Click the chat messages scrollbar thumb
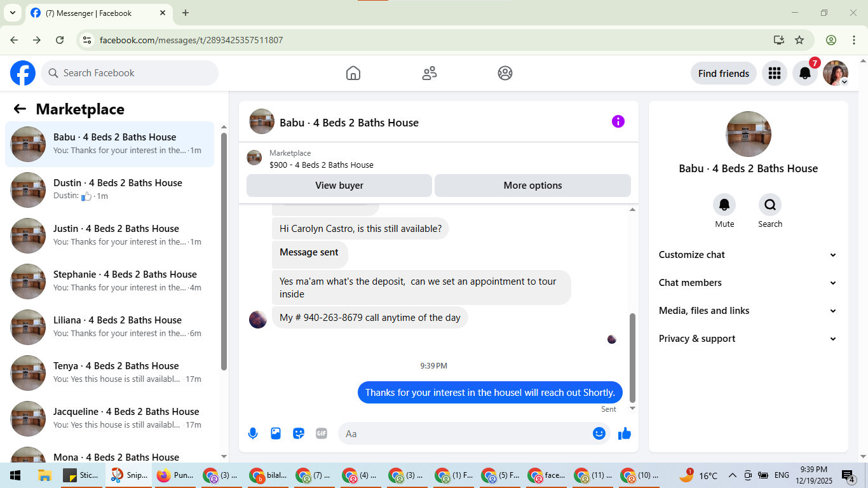 click(632, 358)
